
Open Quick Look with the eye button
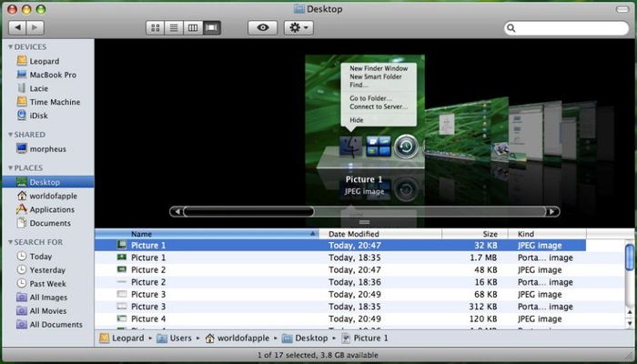[263, 27]
